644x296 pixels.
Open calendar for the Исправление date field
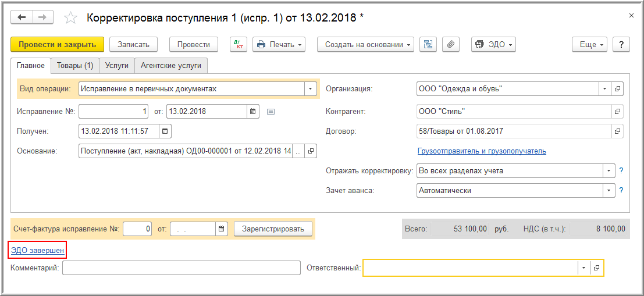coord(253,111)
